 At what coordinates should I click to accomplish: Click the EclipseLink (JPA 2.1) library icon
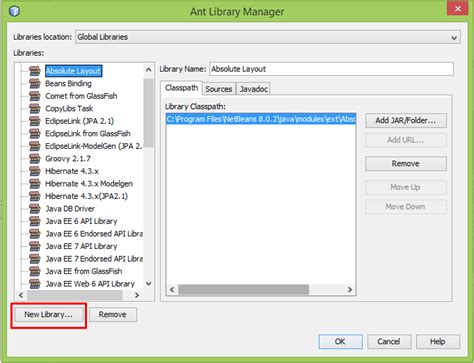(35, 121)
